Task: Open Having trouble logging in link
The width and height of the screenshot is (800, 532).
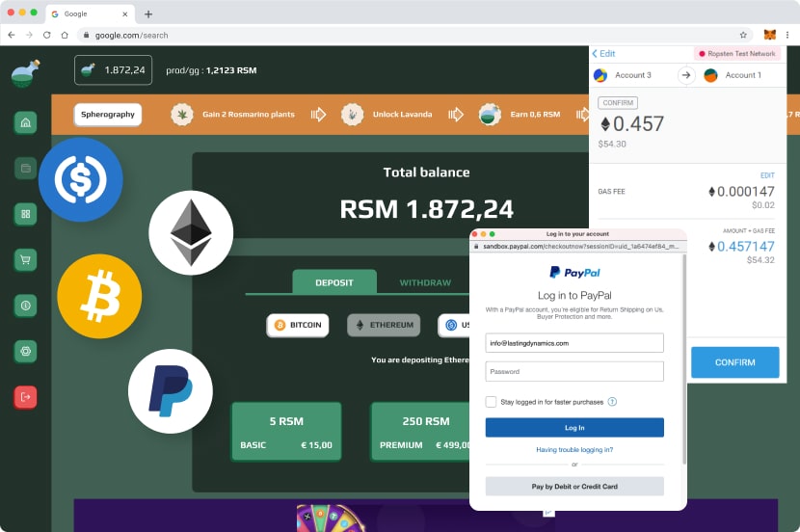Action: [x=574, y=450]
